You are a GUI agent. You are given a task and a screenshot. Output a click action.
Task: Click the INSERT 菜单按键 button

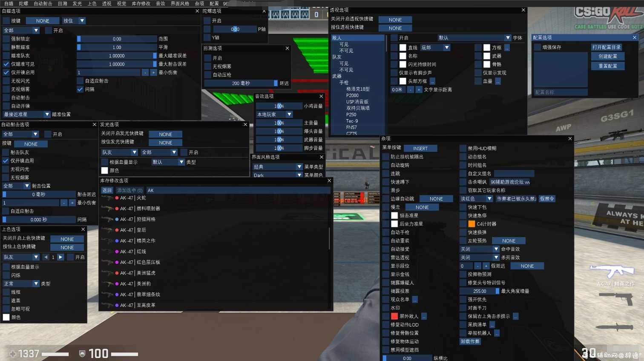click(x=420, y=149)
